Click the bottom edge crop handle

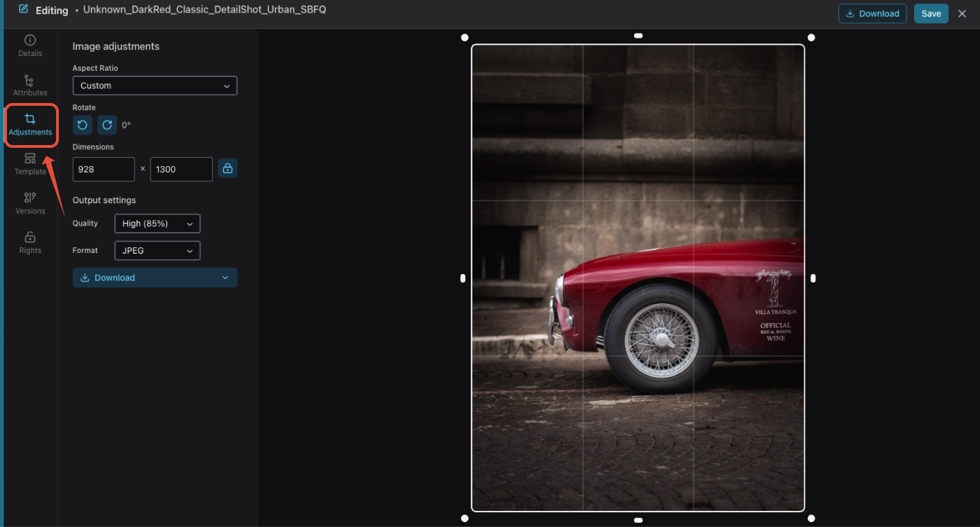pyautogui.click(x=638, y=520)
